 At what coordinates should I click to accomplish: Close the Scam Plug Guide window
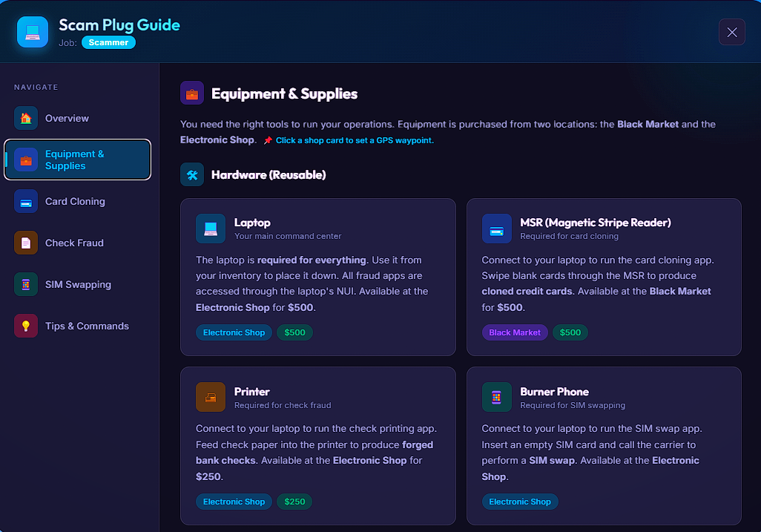tap(732, 32)
